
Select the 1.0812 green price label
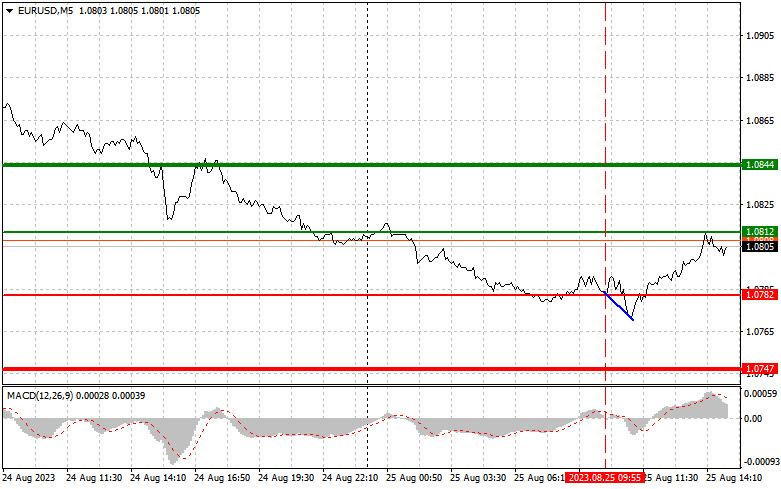point(760,232)
